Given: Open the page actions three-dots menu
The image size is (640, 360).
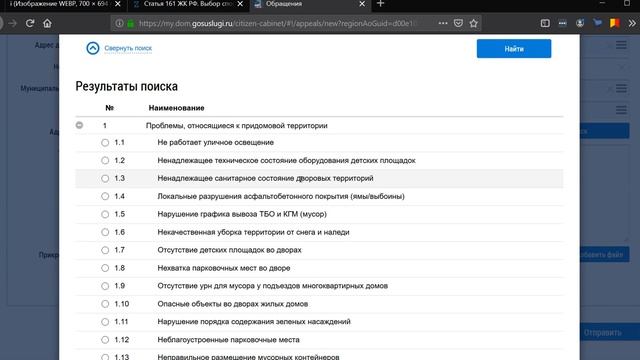Looking at the screenshot, I should [443, 23].
